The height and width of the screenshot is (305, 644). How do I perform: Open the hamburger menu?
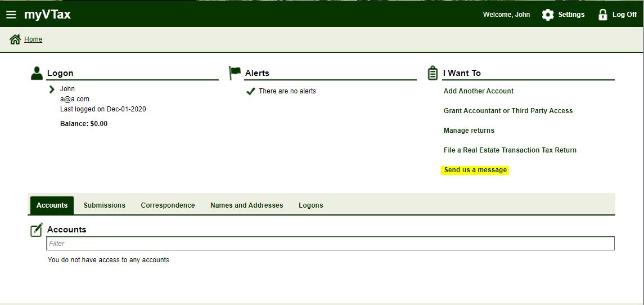click(11, 15)
